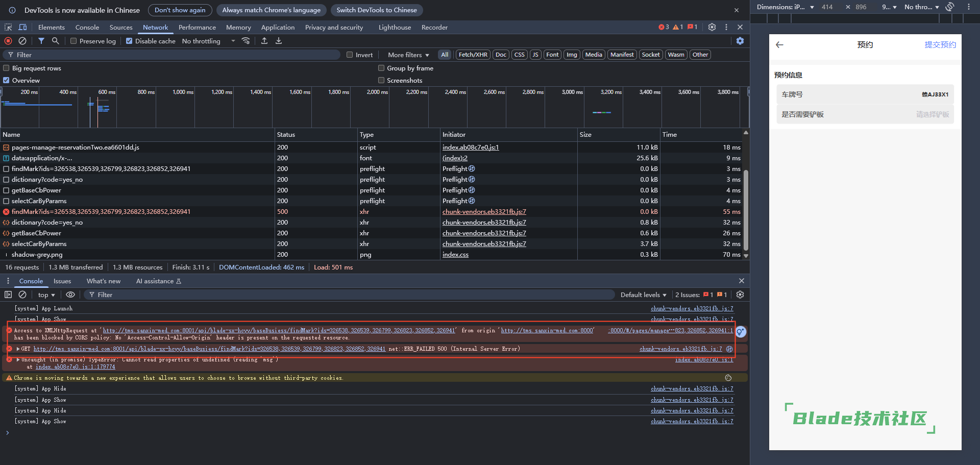Image resolution: width=980 pixels, height=465 pixels.
Task: Open console settings gear icon
Action: 740,295
